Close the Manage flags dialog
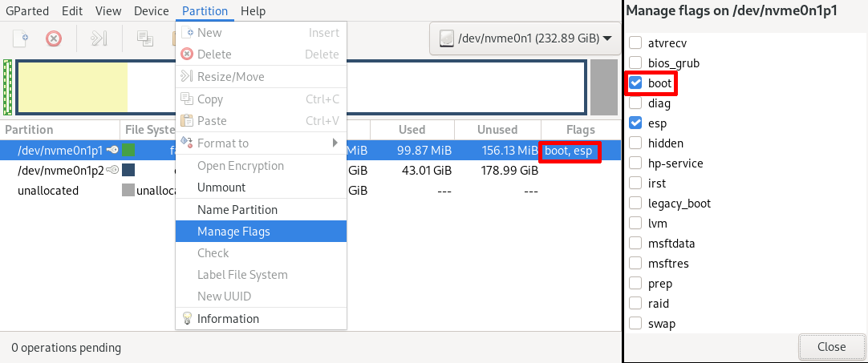The width and height of the screenshot is (868, 363). [x=831, y=347]
